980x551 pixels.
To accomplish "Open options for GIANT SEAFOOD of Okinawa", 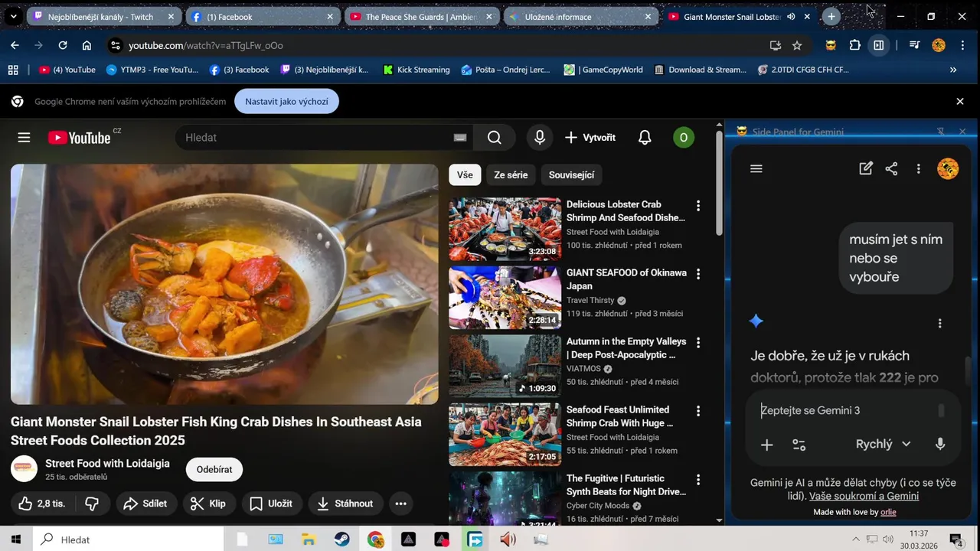I will coord(697,274).
